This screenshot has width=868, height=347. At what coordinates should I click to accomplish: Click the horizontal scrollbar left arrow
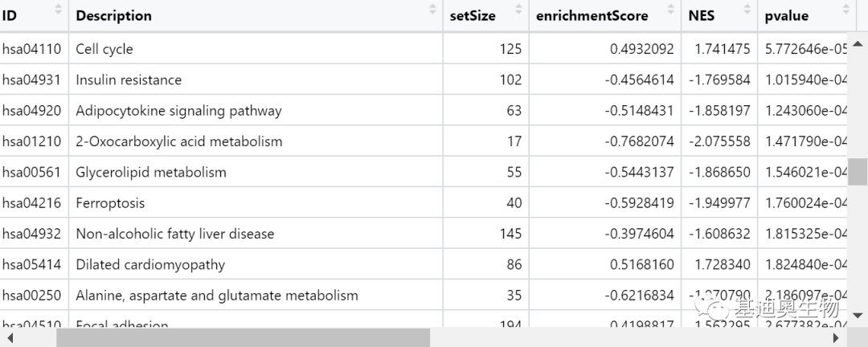pos(9,338)
